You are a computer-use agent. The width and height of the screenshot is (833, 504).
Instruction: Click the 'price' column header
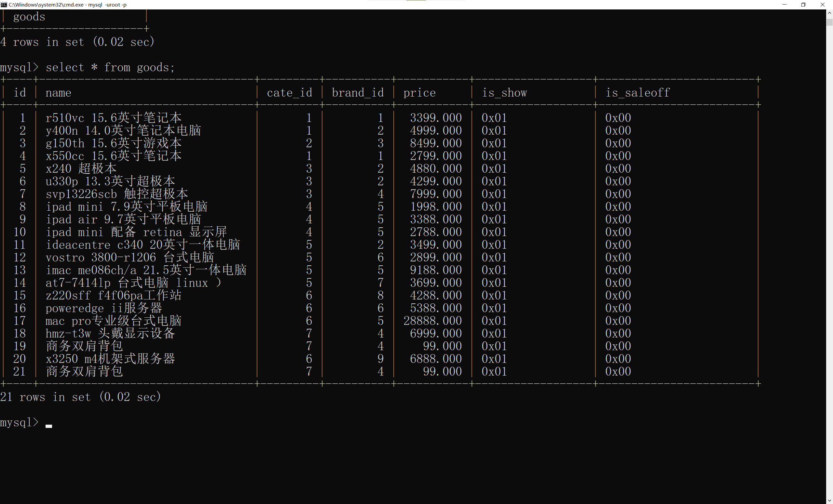419,93
